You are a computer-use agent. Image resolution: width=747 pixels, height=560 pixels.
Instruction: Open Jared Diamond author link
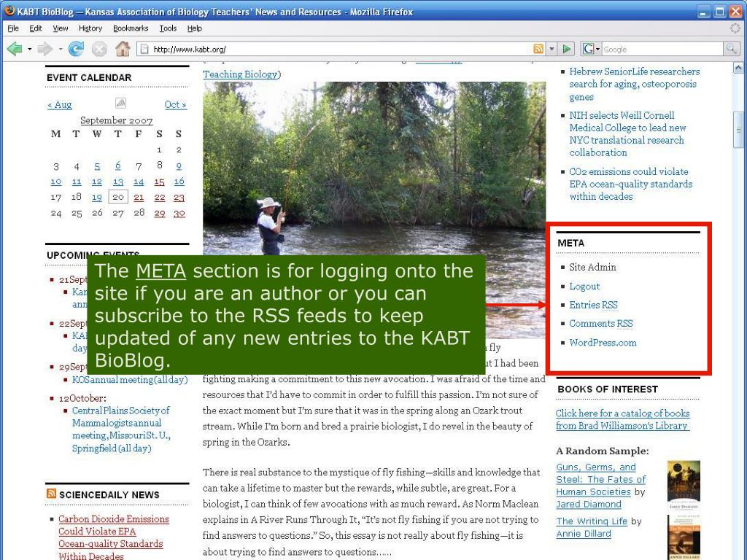coord(589,505)
